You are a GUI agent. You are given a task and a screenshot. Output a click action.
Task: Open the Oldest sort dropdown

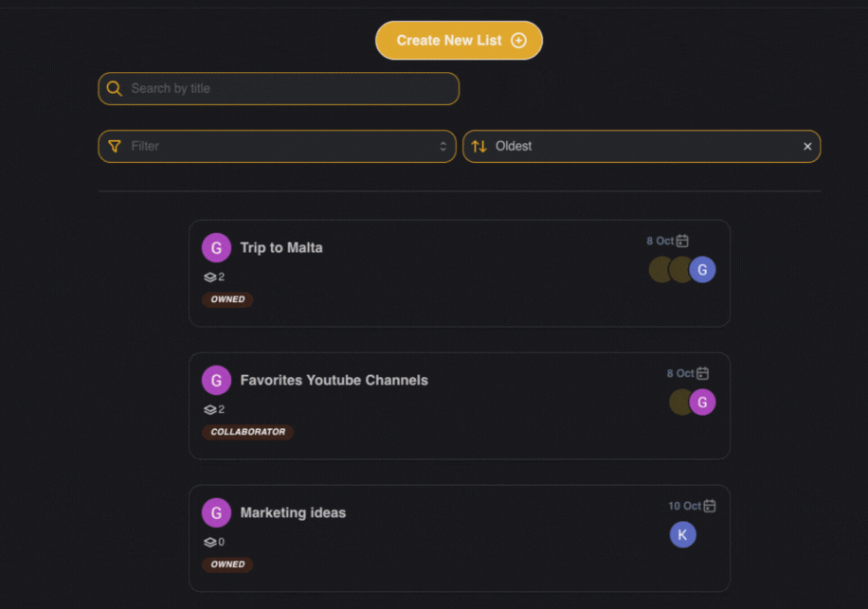tap(641, 146)
